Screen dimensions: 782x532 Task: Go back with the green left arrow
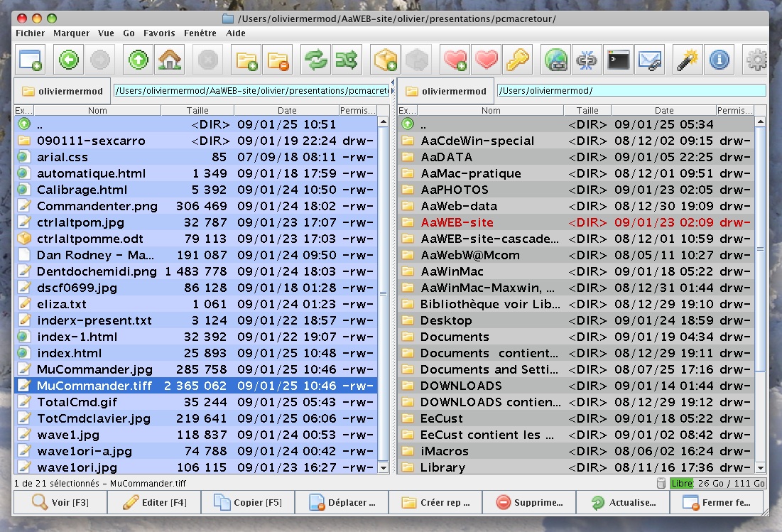69,60
